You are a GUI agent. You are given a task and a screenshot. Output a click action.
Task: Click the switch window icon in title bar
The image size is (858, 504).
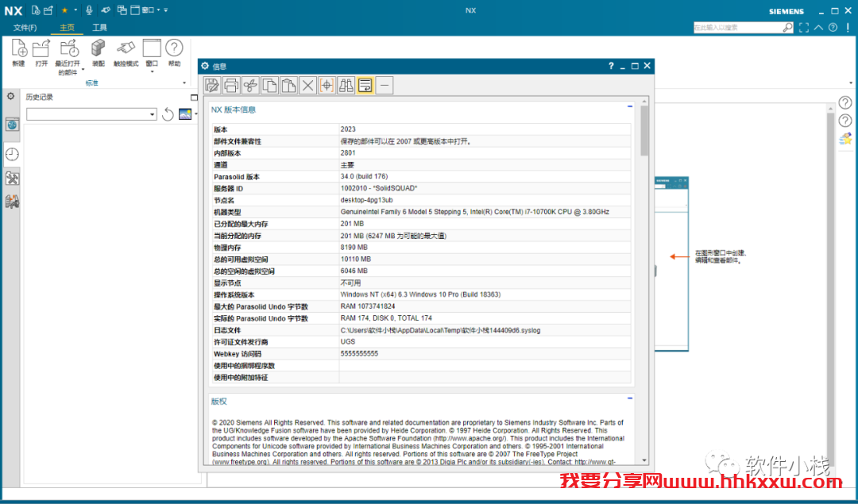point(122,10)
